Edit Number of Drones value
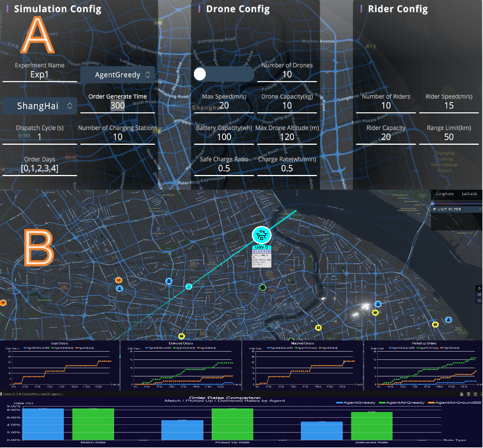The height and width of the screenshot is (448, 483). [287, 75]
